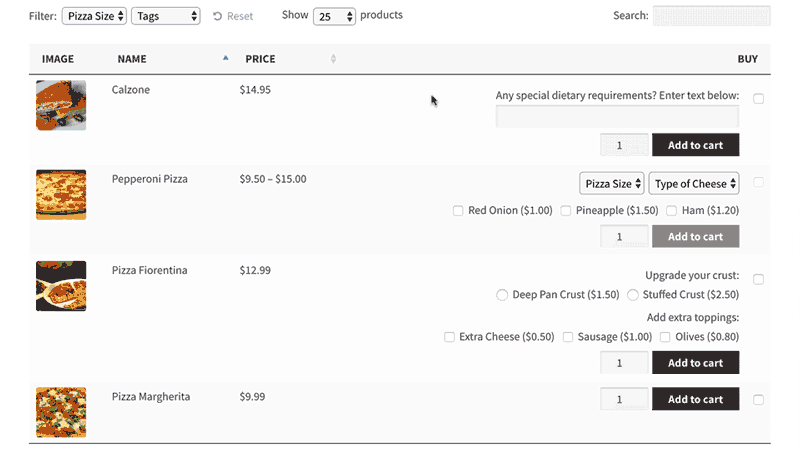Image resolution: width=800 pixels, height=450 pixels.
Task: Open the Pizza Margherita thumbnail
Action: 61,412
